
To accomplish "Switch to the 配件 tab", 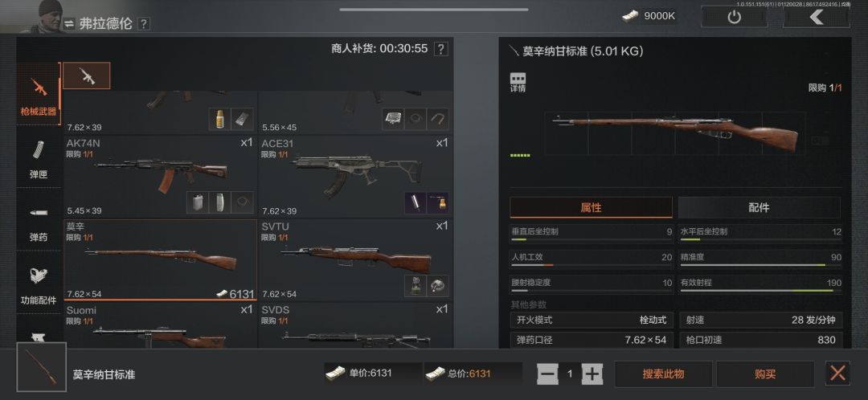I will 759,207.
